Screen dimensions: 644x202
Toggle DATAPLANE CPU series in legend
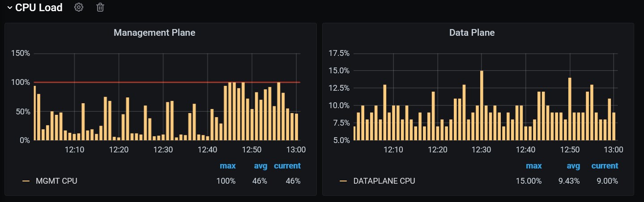coord(384,181)
